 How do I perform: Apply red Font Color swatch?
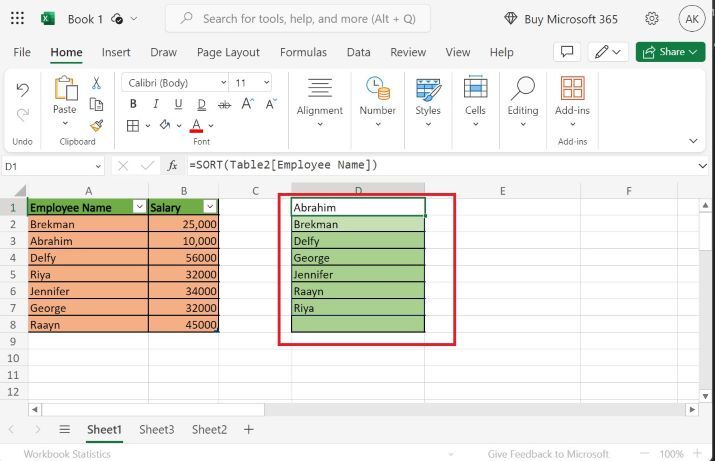pyautogui.click(x=197, y=126)
